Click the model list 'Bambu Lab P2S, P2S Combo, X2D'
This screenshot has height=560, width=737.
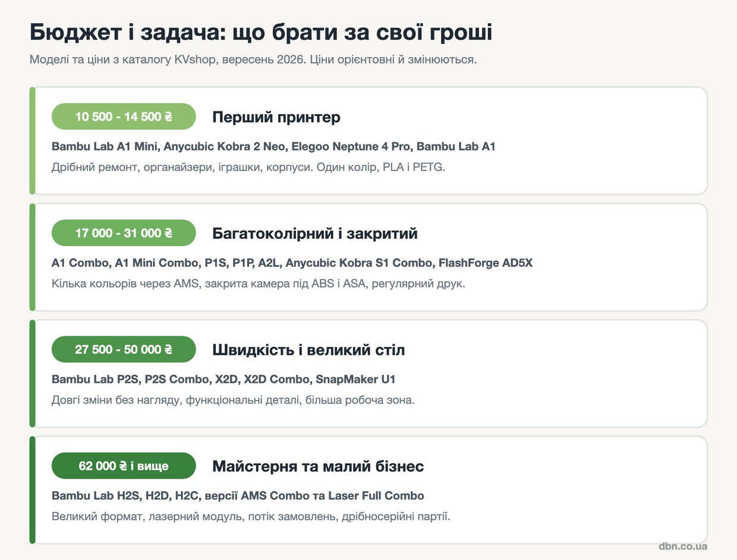(223, 379)
